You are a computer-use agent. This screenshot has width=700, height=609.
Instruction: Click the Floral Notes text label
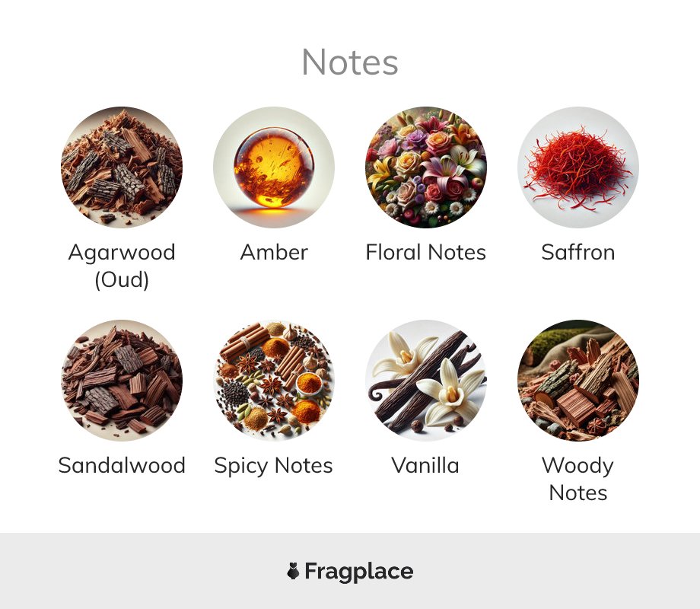[x=425, y=253]
